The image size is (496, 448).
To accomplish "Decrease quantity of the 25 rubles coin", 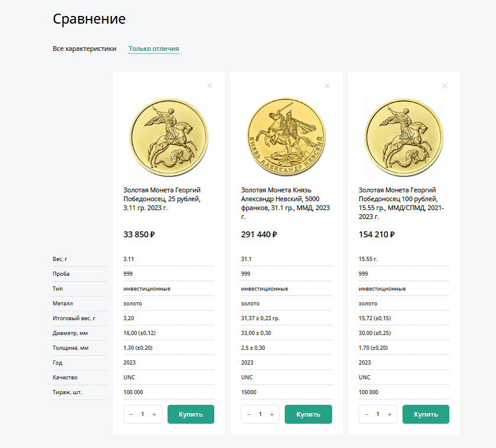I will 131,414.
